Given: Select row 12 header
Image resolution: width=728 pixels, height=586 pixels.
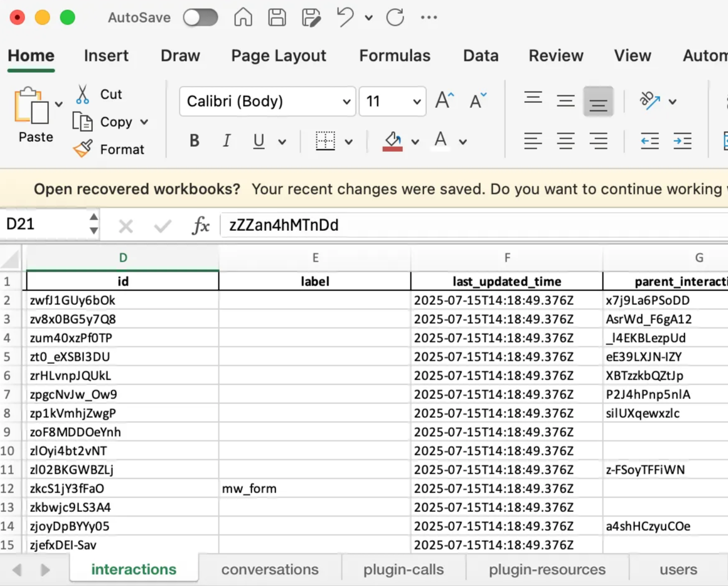Looking at the screenshot, I should coord(10,489).
